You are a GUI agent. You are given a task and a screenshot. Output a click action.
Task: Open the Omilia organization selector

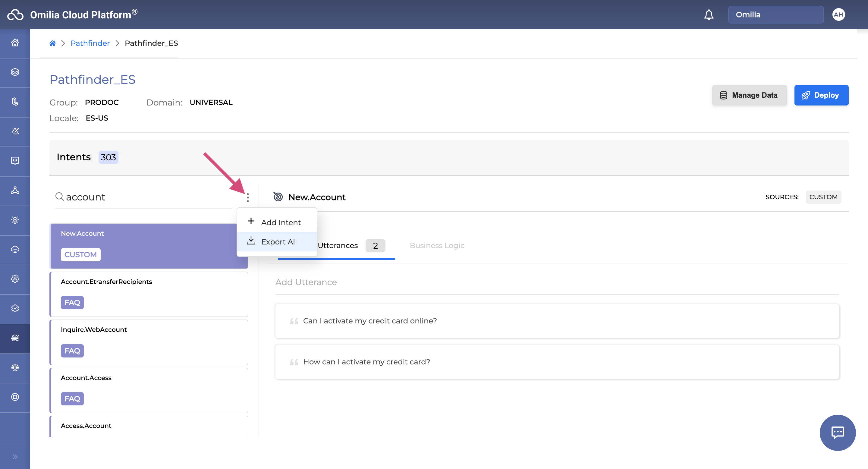point(775,15)
